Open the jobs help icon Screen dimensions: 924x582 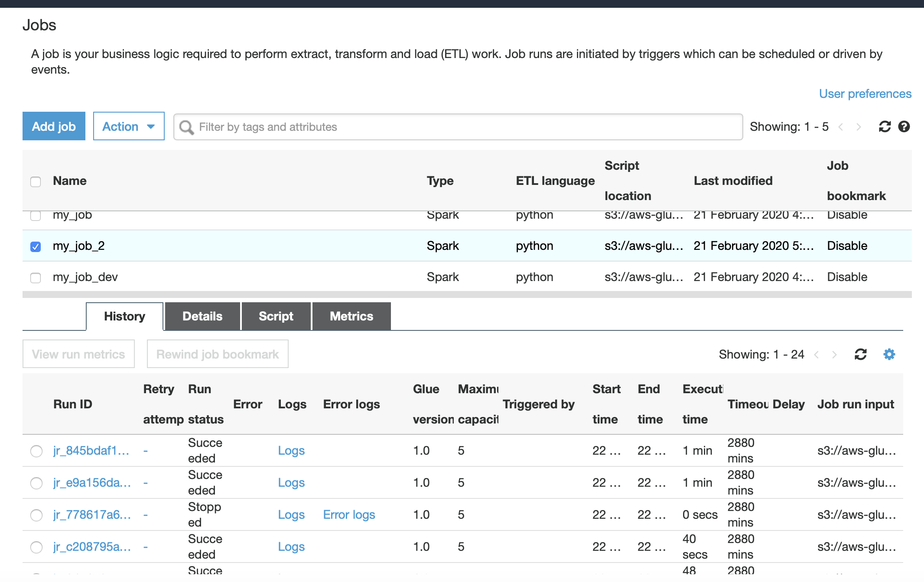(x=904, y=126)
